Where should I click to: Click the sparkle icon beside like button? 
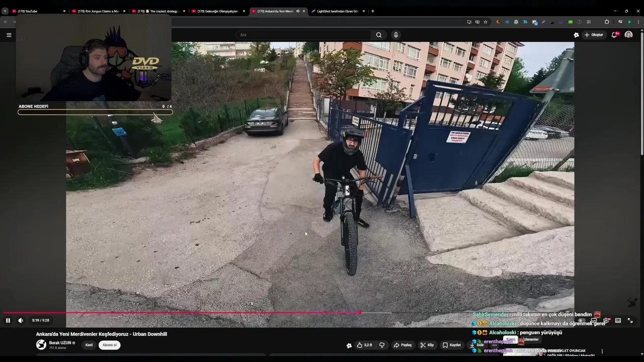click(349, 345)
